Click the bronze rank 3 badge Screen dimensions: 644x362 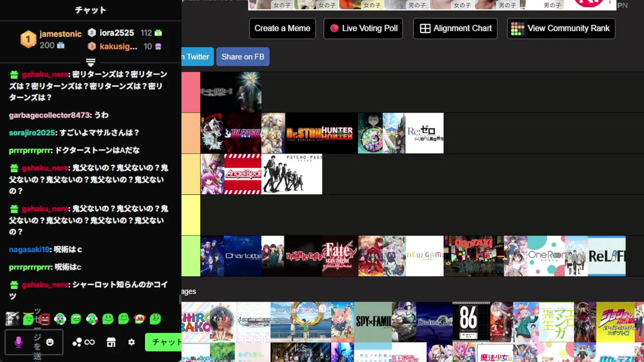(92, 46)
